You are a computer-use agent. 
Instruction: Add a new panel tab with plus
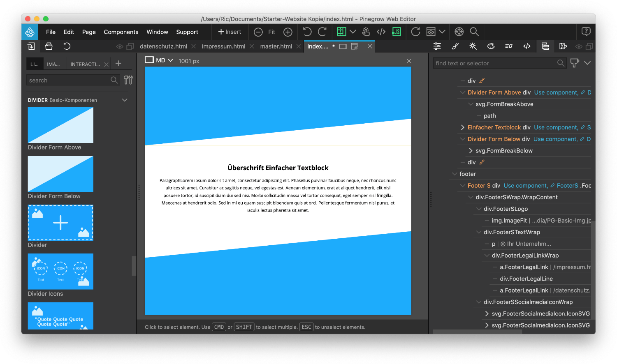click(118, 63)
